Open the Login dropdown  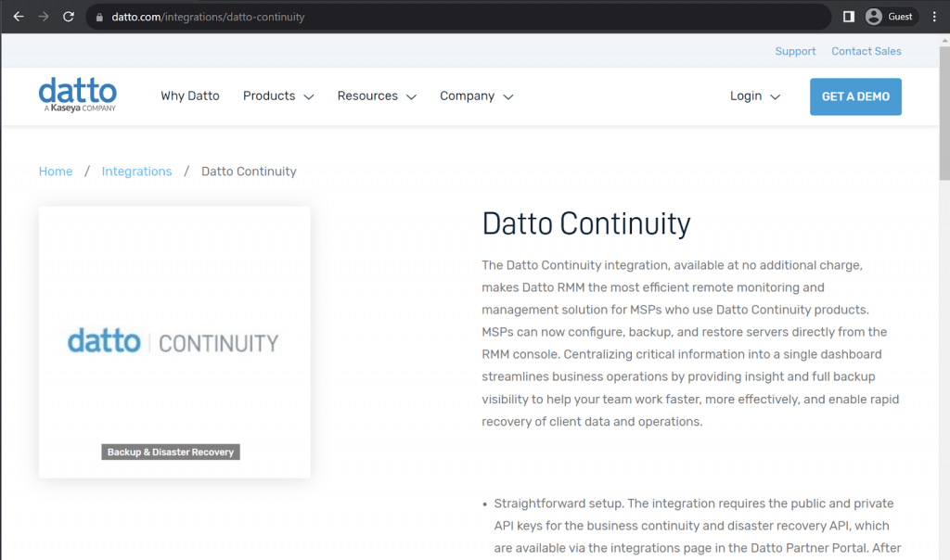click(x=754, y=96)
